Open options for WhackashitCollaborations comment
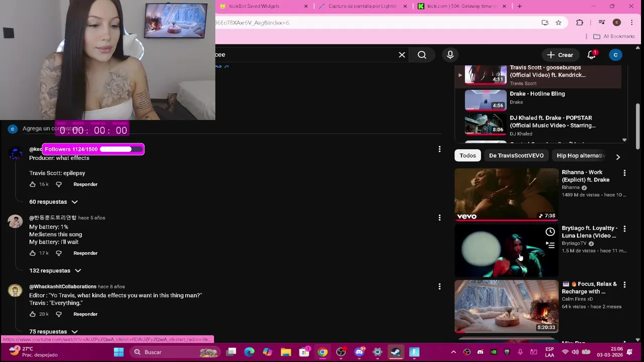The image size is (644, 362). click(439, 287)
